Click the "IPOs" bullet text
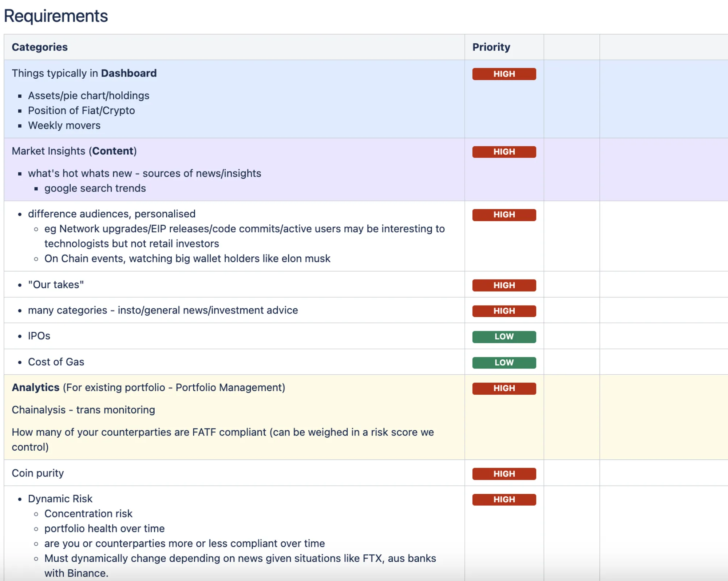This screenshot has width=728, height=581. (x=39, y=336)
